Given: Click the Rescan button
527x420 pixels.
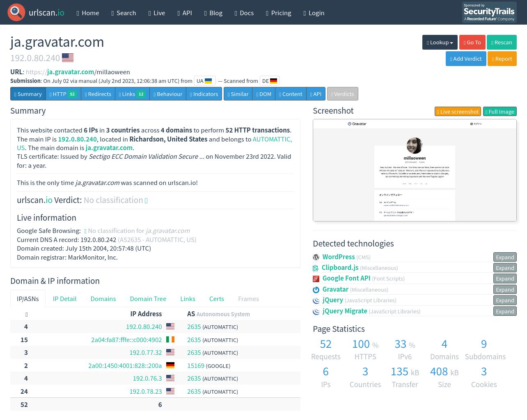Looking at the screenshot, I should (502, 42).
